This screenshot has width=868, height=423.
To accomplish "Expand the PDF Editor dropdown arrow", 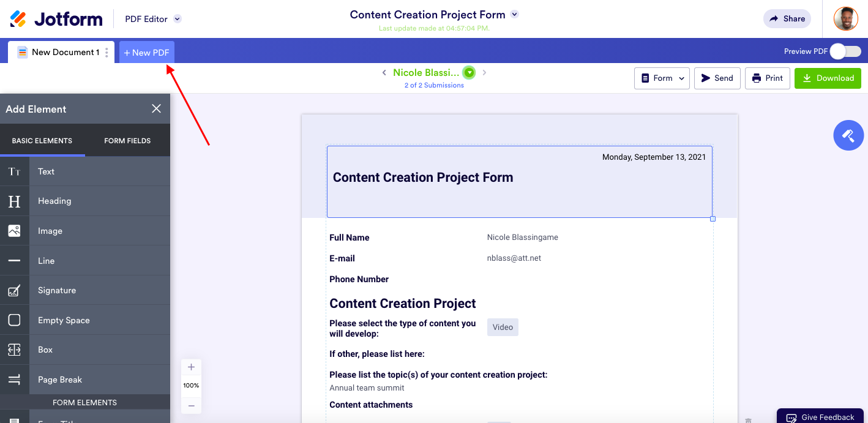I will pos(178,19).
